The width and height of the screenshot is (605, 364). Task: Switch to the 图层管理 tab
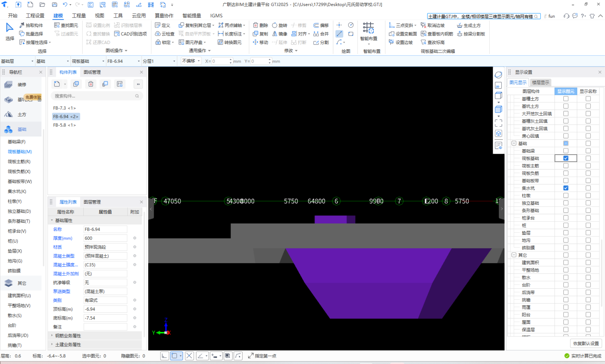[x=92, y=202]
